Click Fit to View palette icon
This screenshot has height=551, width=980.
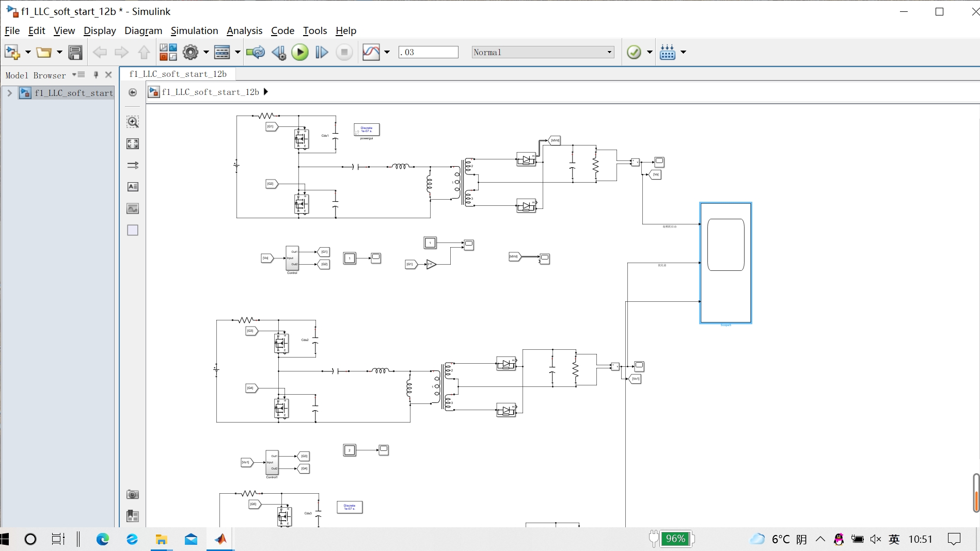(133, 144)
